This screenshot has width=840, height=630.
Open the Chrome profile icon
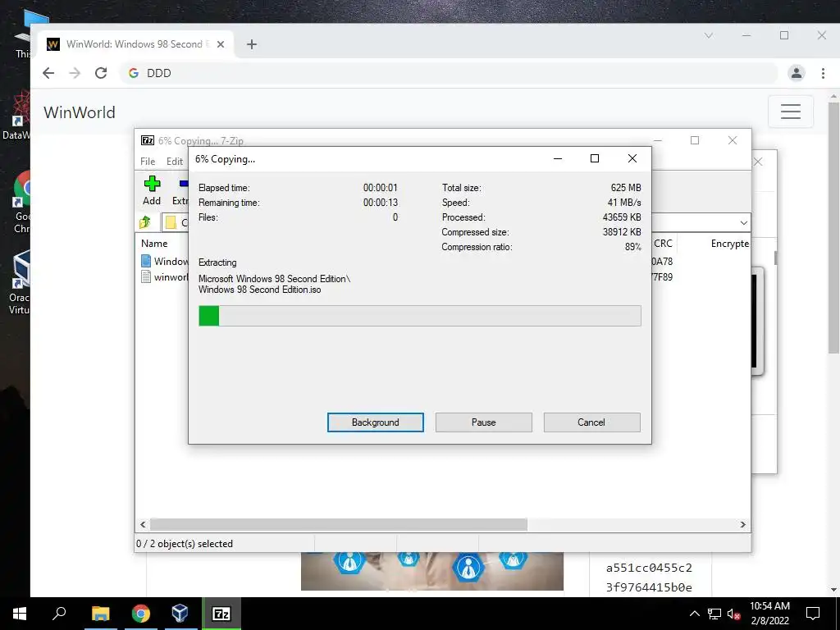pyautogui.click(x=797, y=73)
